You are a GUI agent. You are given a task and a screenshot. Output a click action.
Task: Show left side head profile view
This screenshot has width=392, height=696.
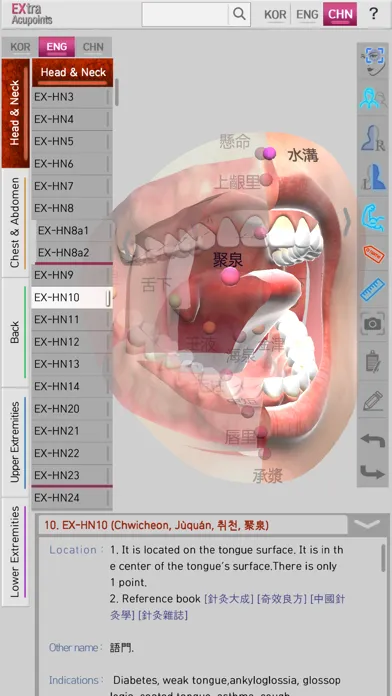point(372,177)
